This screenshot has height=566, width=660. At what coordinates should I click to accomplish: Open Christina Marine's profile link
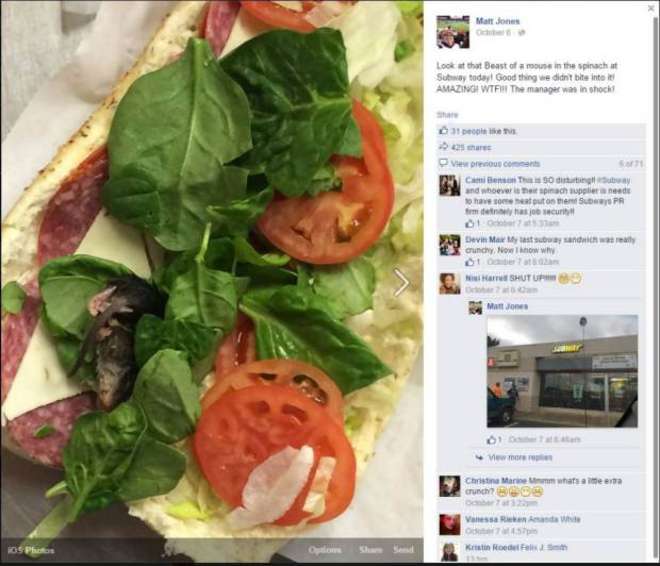tap(495, 481)
